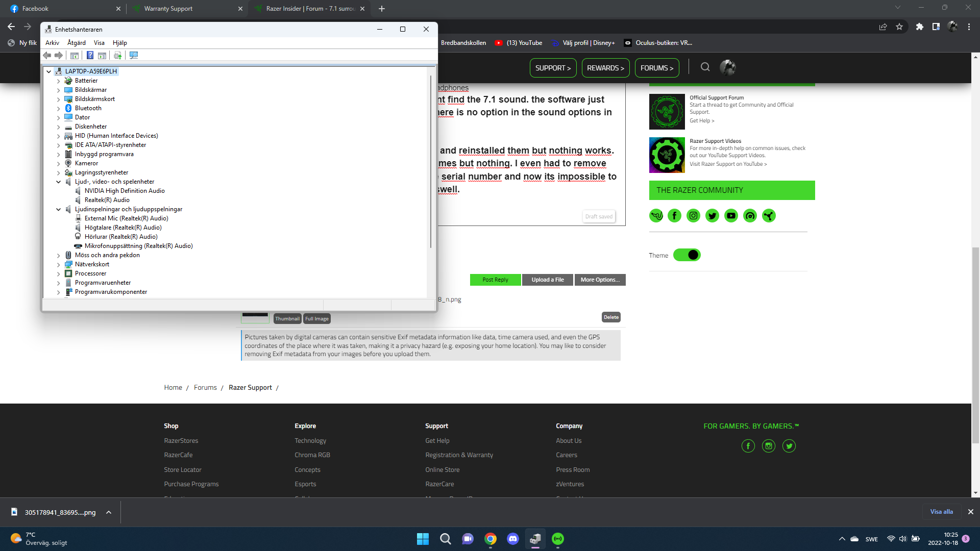Click the More Options... button
Screen dimensions: 980x551
(x=600, y=280)
